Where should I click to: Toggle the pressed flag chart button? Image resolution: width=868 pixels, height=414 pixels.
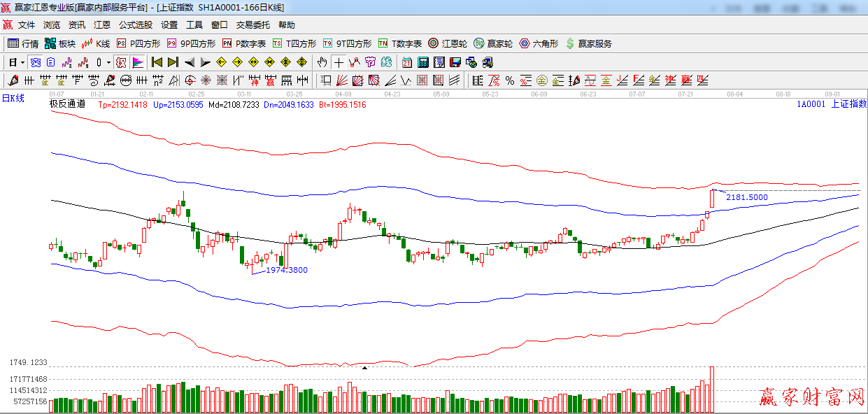pyautogui.click(x=138, y=62)
